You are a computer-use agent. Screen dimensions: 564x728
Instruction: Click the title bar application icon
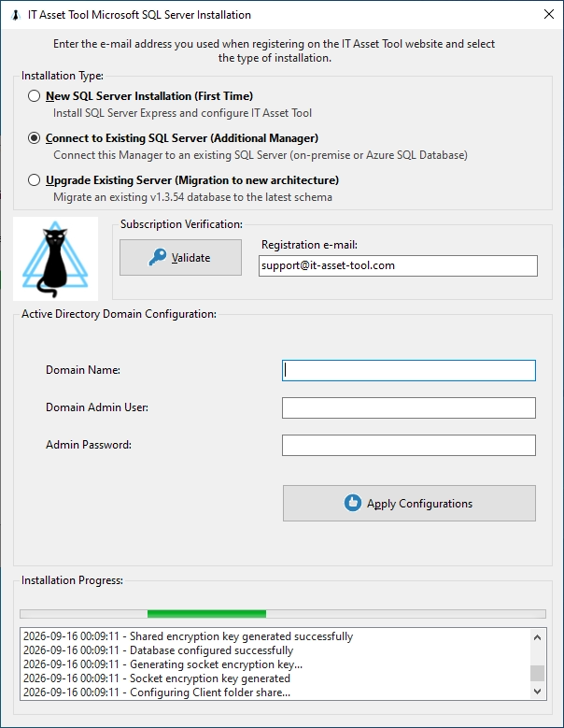pos(16,15)
